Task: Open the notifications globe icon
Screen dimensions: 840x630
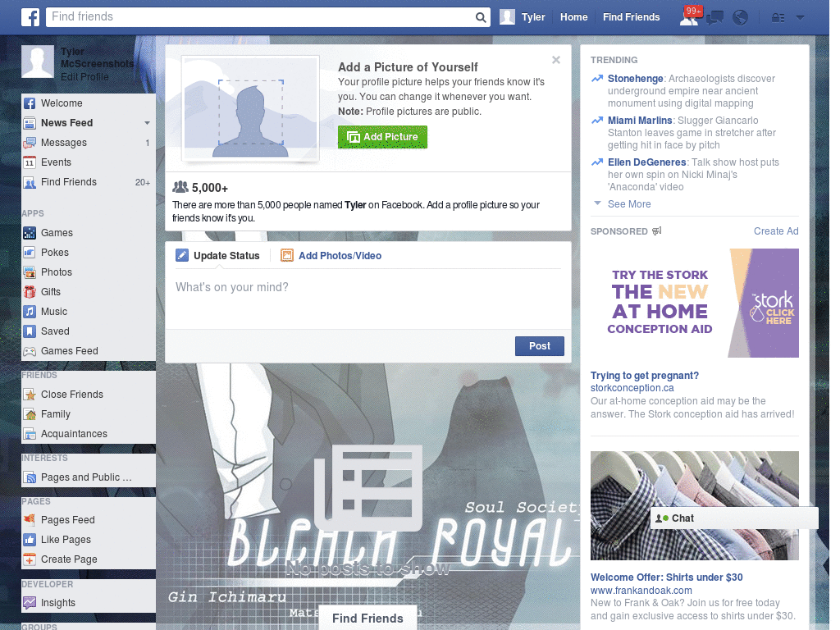Action: click(x=741, y=18)
